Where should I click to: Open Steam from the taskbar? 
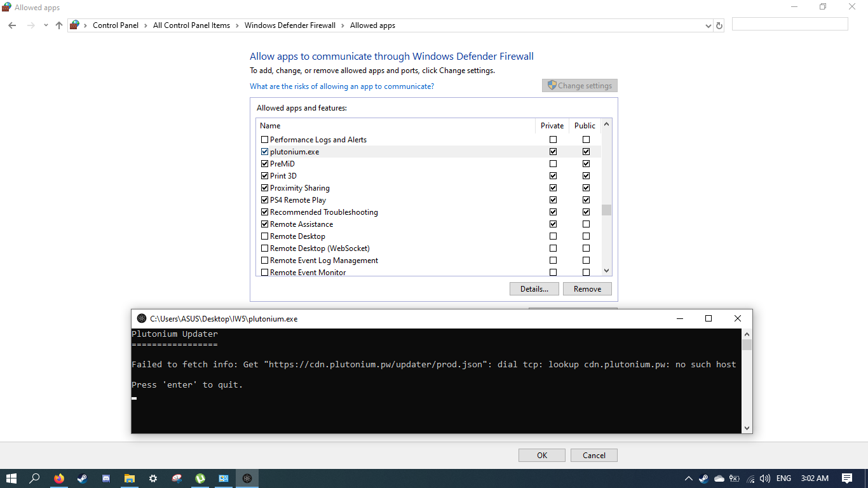83,478
